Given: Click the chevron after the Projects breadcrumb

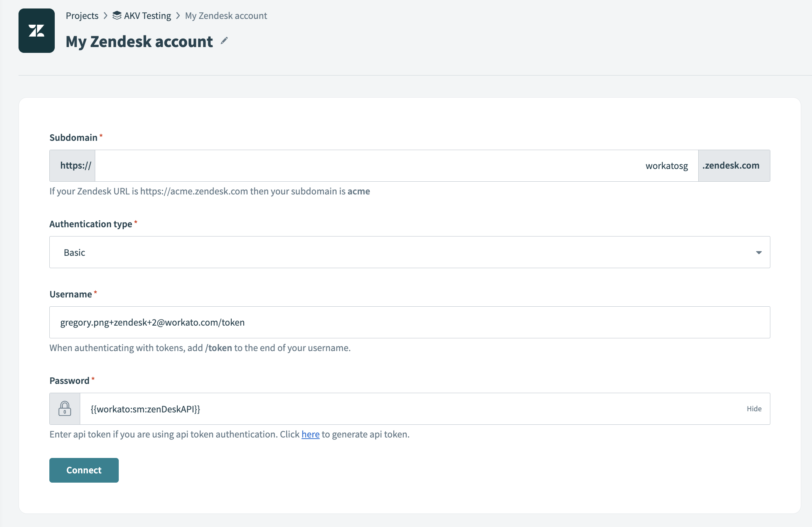Looking at the screenshot, I should [x=105, y=16].
